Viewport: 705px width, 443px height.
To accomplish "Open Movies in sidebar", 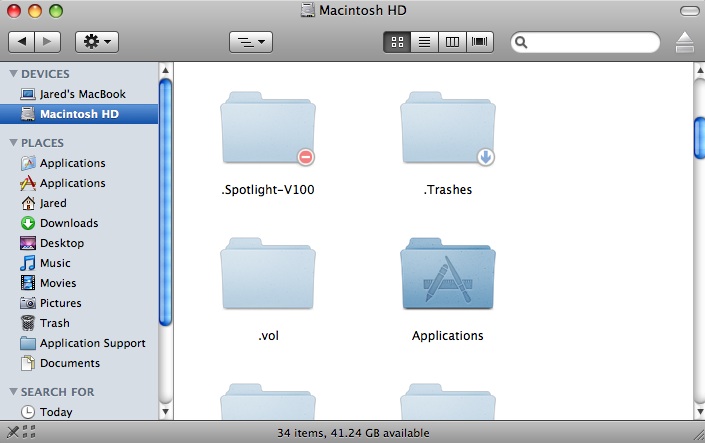I will coord(79,283).
